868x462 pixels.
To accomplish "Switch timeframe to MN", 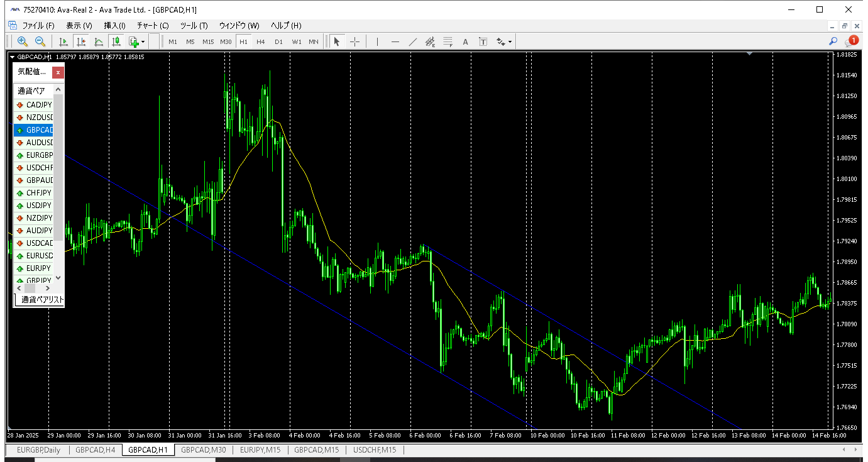I will tap(314, 41).
